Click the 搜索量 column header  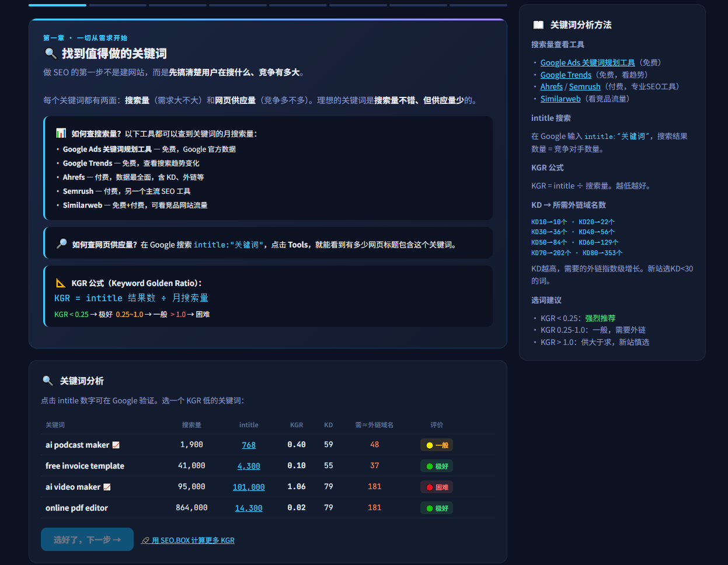click(191, 425)
